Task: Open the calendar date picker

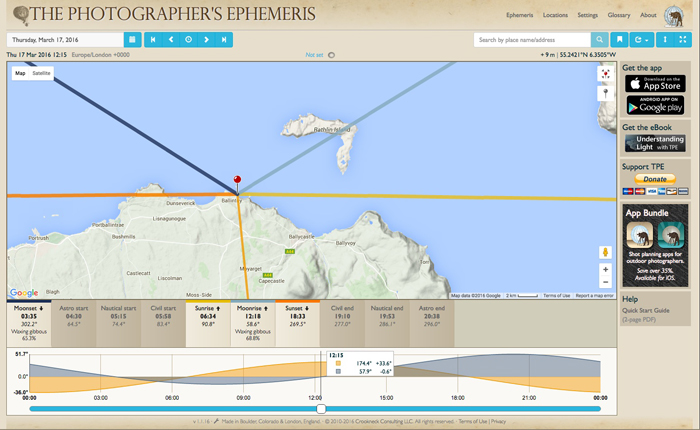Action: point(131,40)
